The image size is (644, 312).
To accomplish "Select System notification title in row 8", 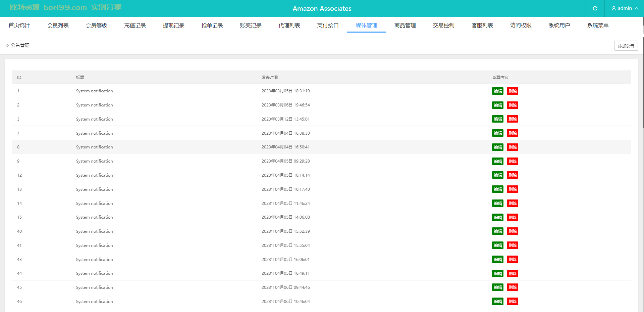I will 94,147.
